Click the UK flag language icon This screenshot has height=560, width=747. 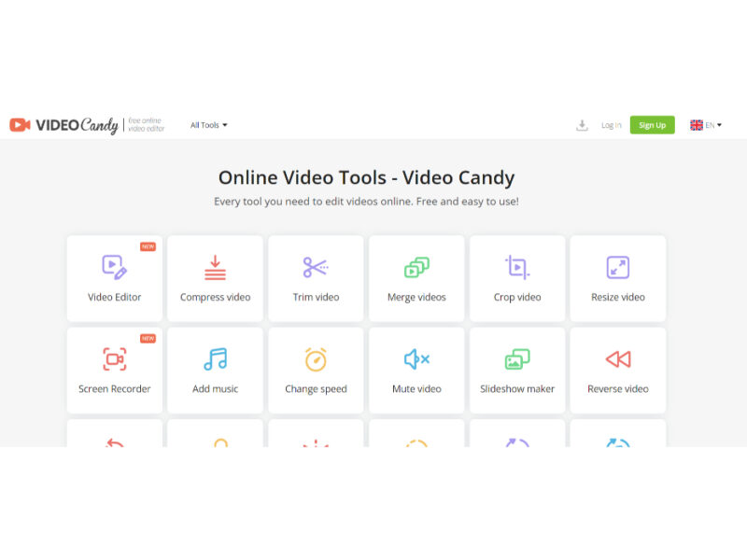697,125
